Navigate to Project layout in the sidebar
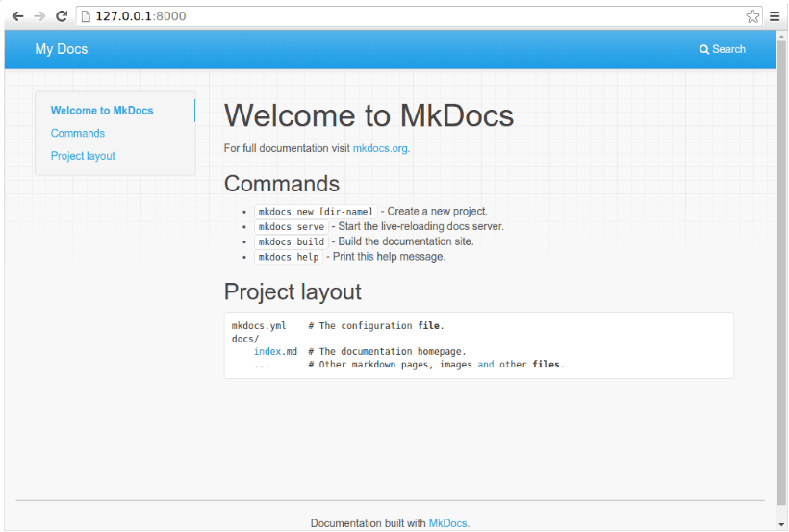 [83, 156]
